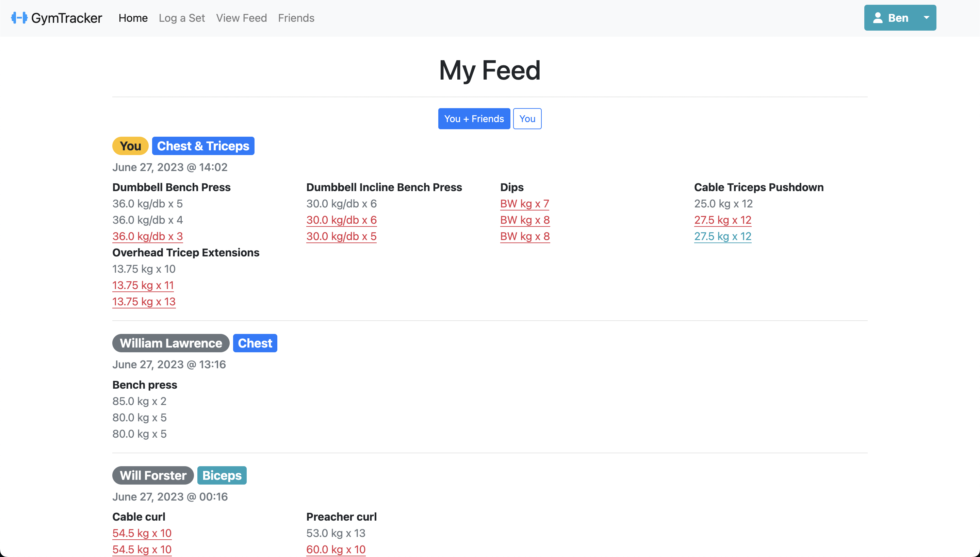Select the Will Forster name badge
The height and width of the screenshot is (557, 980).
[153, 475]
